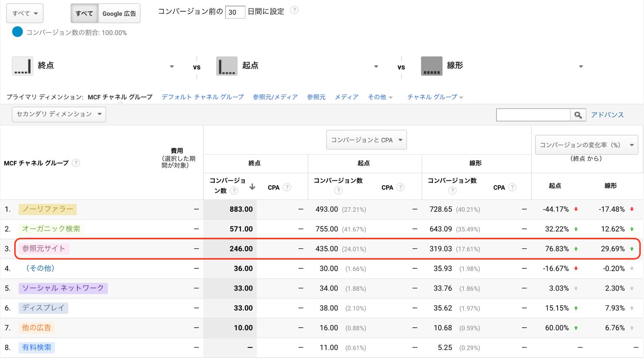Click the 883.00 conversion value

241,209
